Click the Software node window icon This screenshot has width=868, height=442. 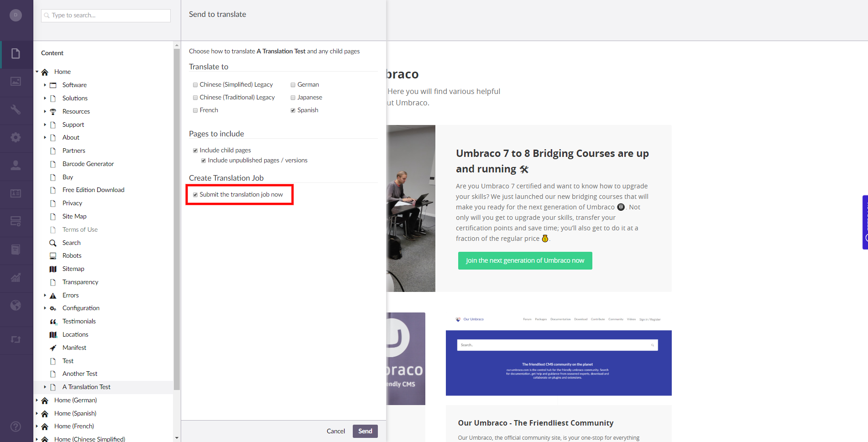(53, 85)
